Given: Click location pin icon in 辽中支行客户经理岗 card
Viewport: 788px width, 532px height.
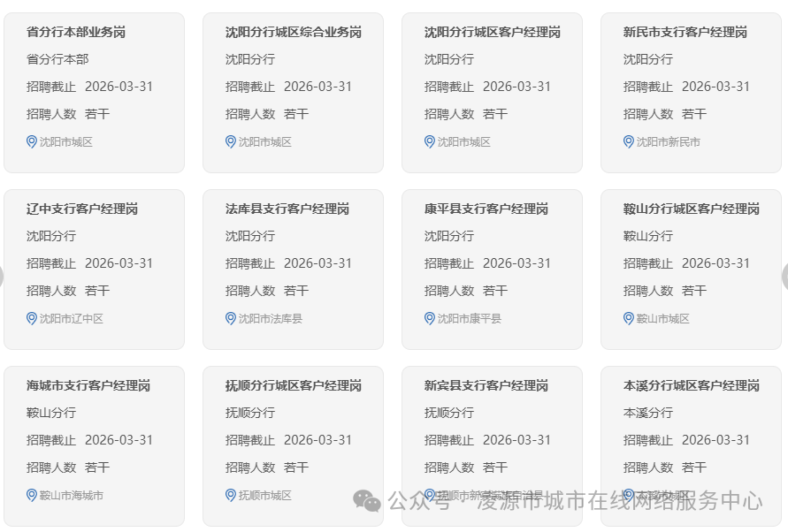Looking at the screenshot, I should click(32, 318).
